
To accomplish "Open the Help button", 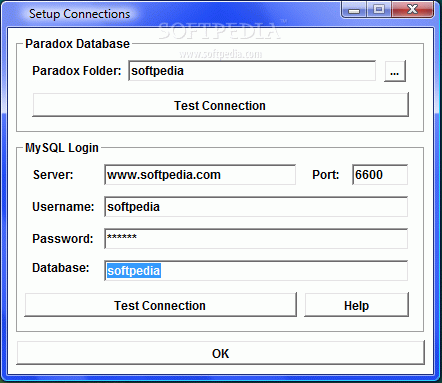I will (x=356, y=305).
